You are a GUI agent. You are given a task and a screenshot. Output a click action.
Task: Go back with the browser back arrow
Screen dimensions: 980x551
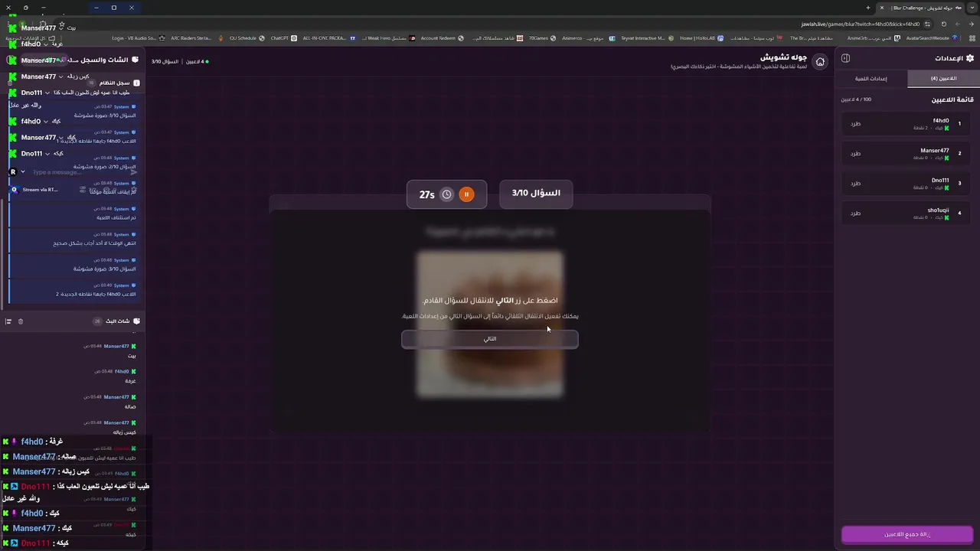click(972, 24)
